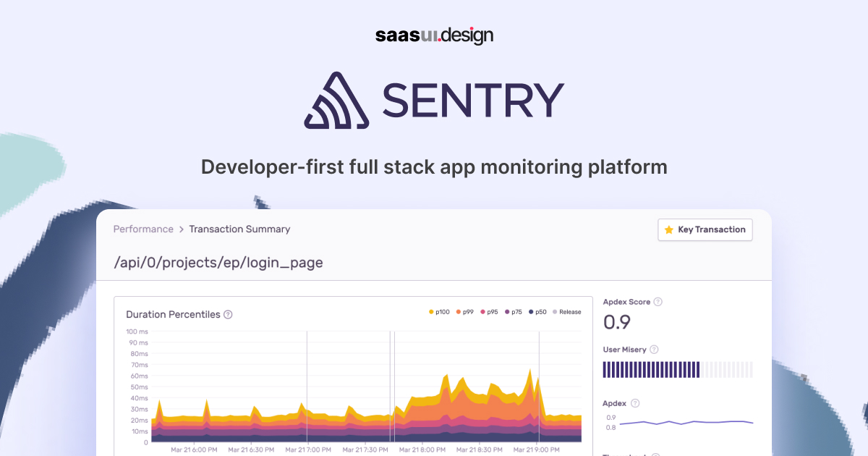Open the Duration Percentiles help icon
Screen dimensions: 868x456
click(229, 314)
